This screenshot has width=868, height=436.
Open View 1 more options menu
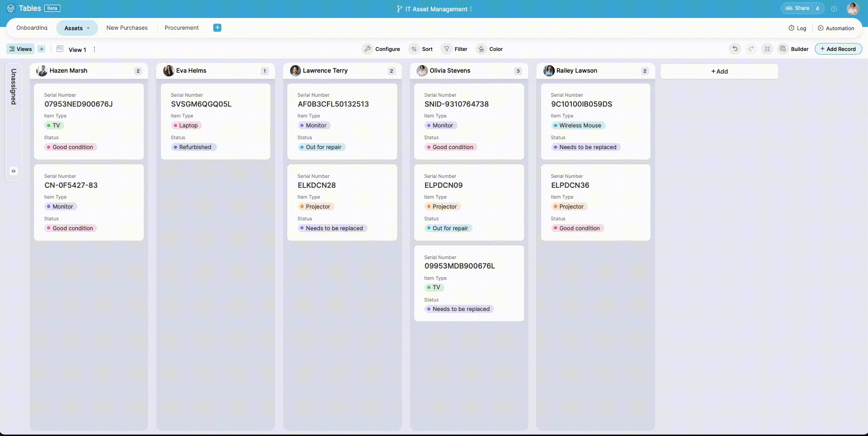pyautogui.click(x=94, y=49)
